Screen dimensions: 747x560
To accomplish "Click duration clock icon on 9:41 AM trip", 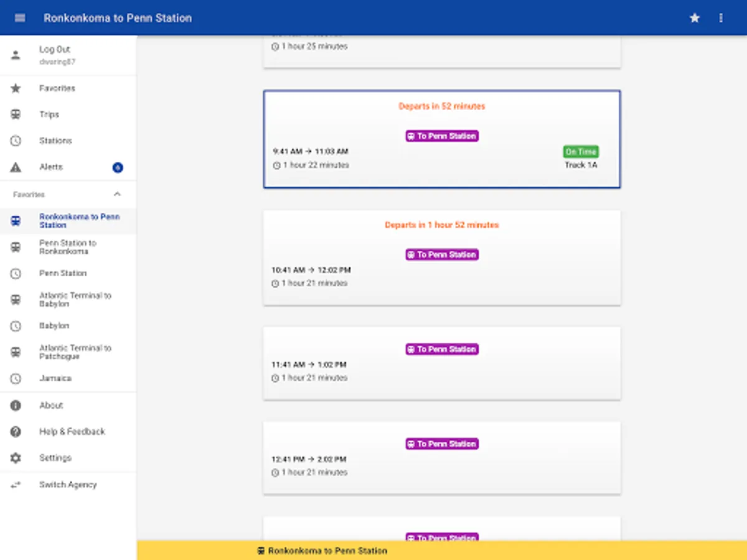I will 276,166.
